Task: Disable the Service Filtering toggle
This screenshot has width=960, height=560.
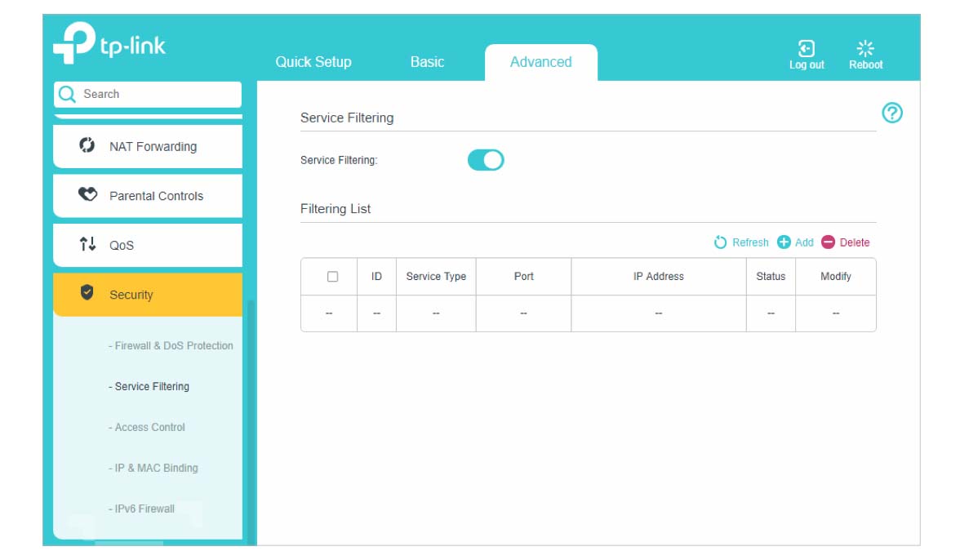Action: click(x=486, y=160)
